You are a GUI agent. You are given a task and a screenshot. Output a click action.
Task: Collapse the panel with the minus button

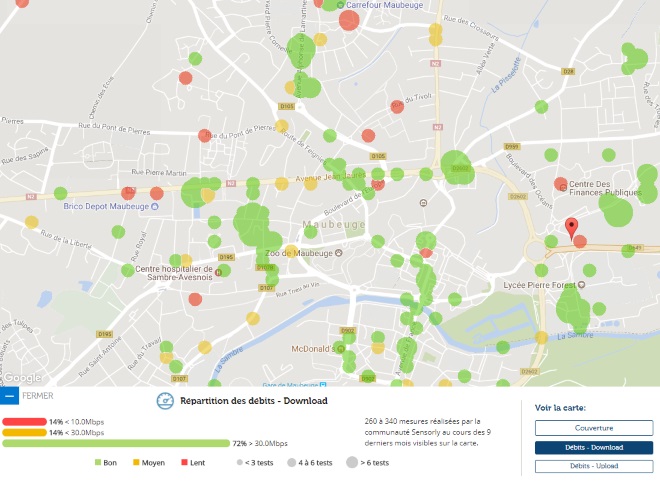tap(10, 396)
